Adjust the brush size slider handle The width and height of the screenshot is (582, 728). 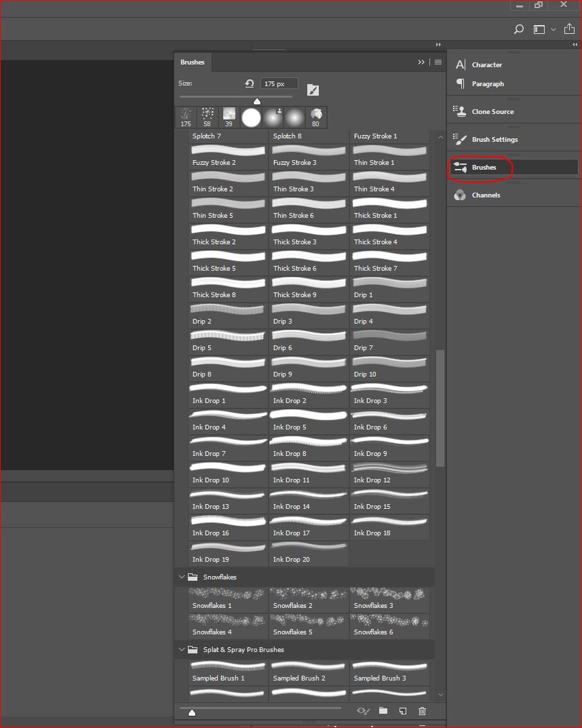point(257,101)
